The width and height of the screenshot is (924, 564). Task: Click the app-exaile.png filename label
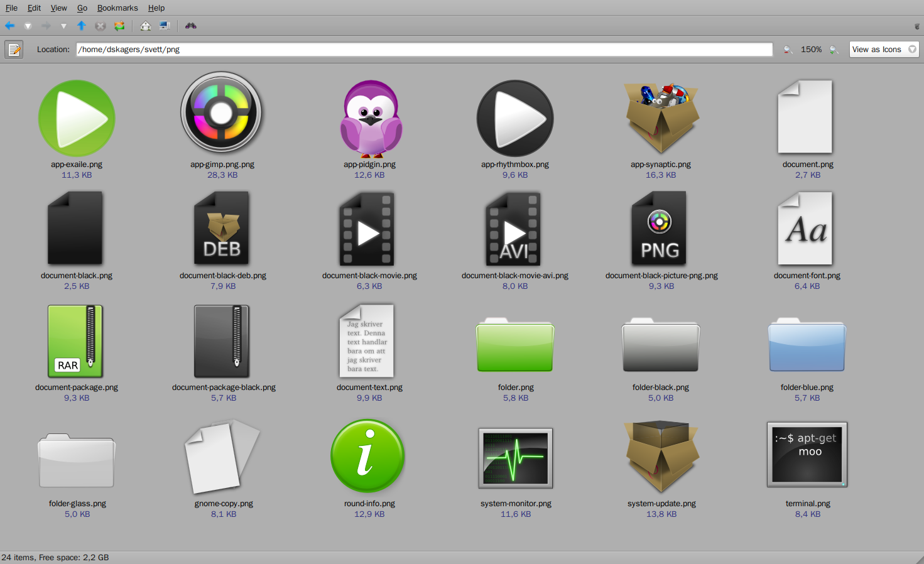coord(77,165)
